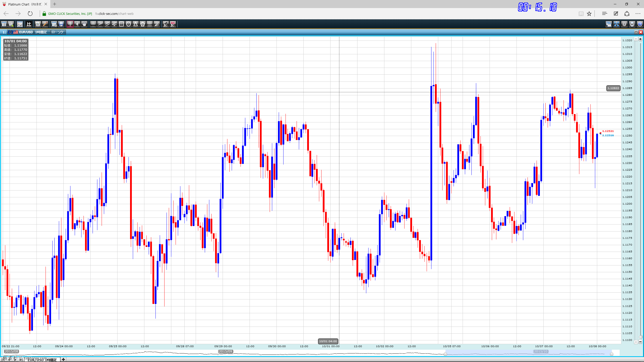Select the rectangle drawing tool

pos(122,24)
